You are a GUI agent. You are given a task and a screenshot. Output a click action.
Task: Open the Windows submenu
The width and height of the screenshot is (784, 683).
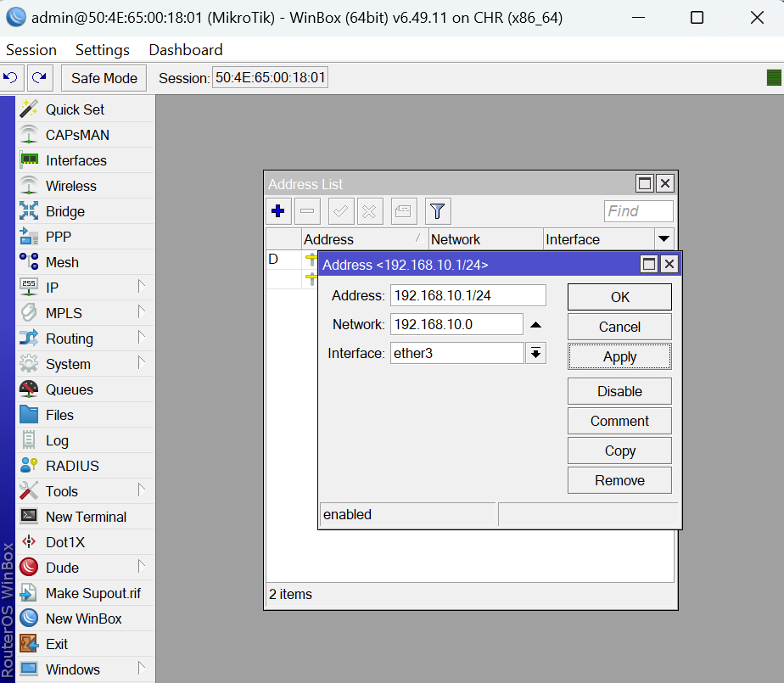(85, 669)
